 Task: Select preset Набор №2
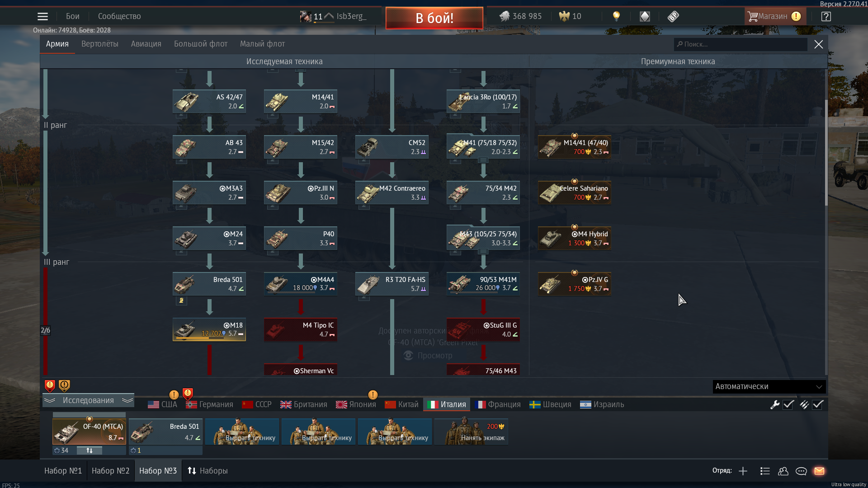[111, 471]
